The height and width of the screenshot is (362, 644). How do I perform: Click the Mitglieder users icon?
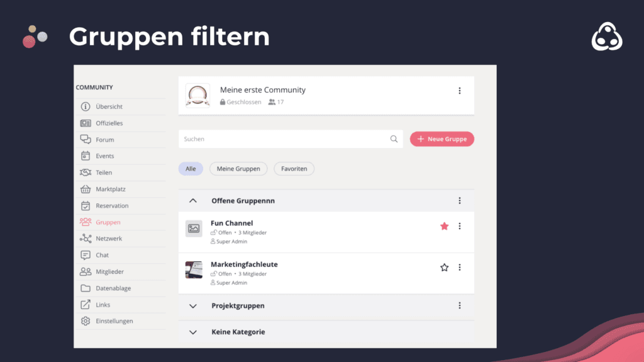click(x=86, y=271)
